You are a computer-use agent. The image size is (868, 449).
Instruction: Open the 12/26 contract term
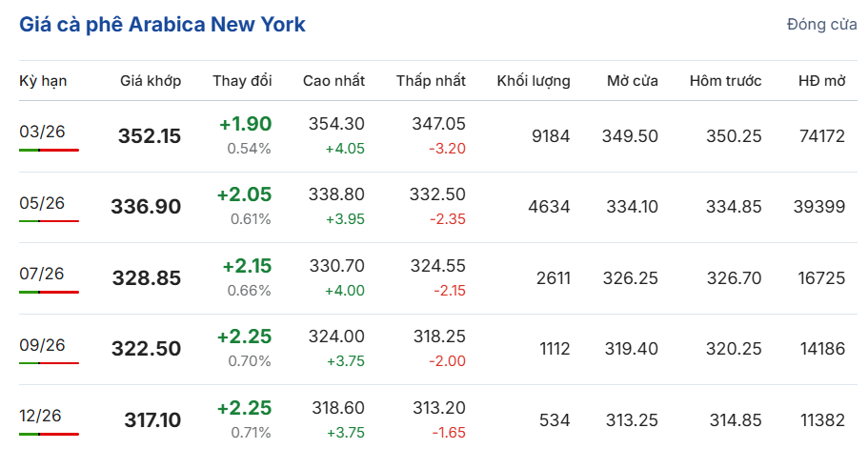[42, 415]
